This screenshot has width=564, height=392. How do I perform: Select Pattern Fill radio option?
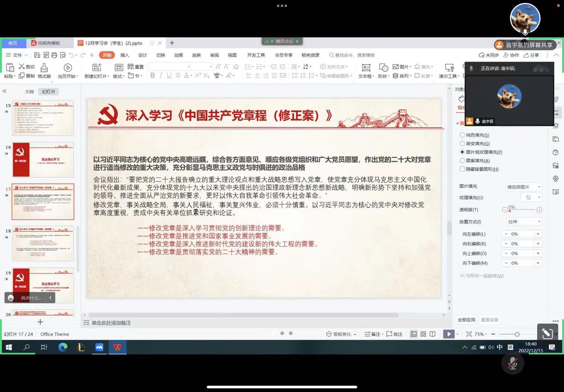tap(462, 160)
